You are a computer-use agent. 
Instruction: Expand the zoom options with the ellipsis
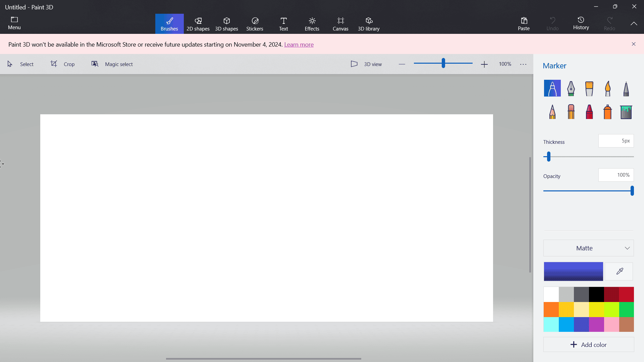(523, 64)
